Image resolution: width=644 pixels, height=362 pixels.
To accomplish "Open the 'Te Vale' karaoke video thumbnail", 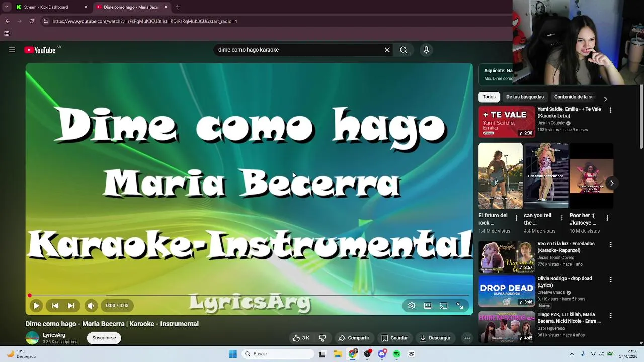I will pos(507,122).
